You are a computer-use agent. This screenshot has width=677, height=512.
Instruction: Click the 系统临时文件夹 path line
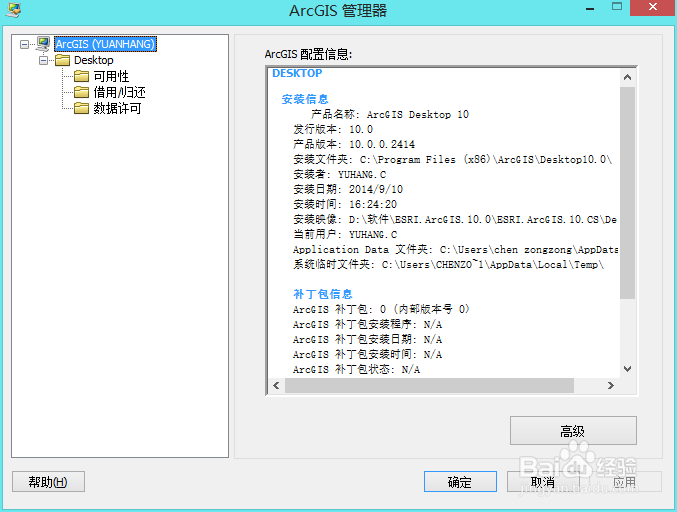(449, 264)
